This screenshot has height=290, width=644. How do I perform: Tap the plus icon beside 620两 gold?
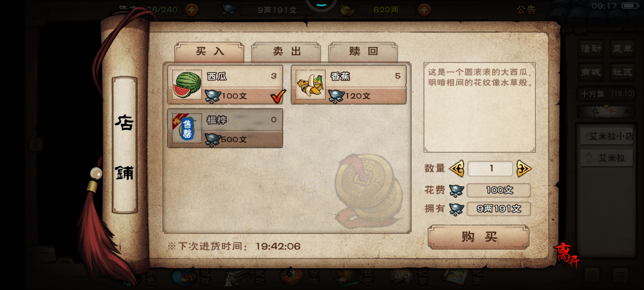(x=424, y=10)
